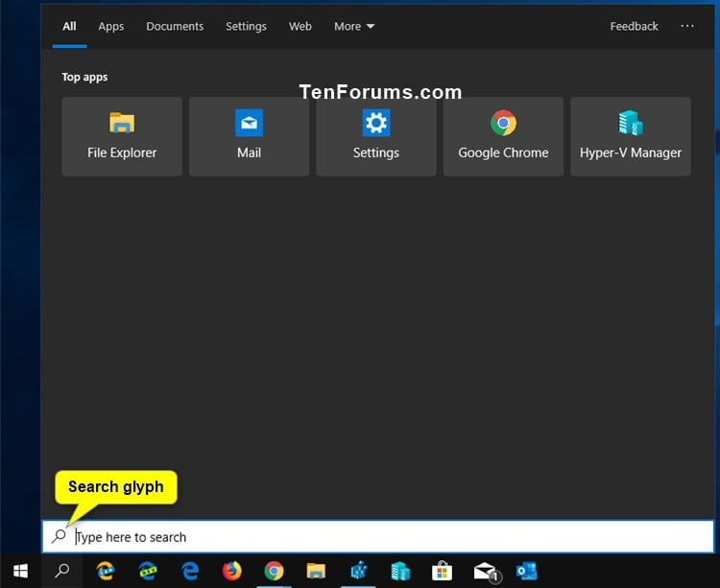Open the blue cubes app in taskbar
Screen dimensions: 720x588
pyautogui.click(x=358, y=571)
